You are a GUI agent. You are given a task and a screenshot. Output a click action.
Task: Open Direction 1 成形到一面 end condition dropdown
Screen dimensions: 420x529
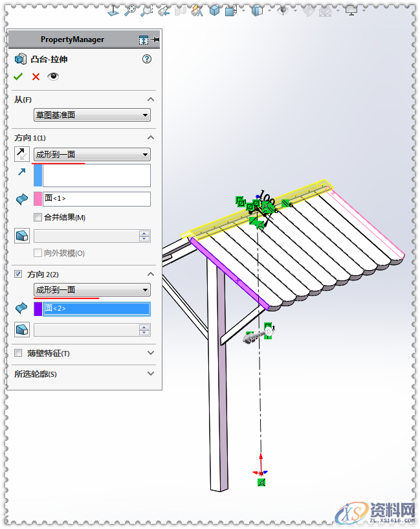tap(92, 155)
